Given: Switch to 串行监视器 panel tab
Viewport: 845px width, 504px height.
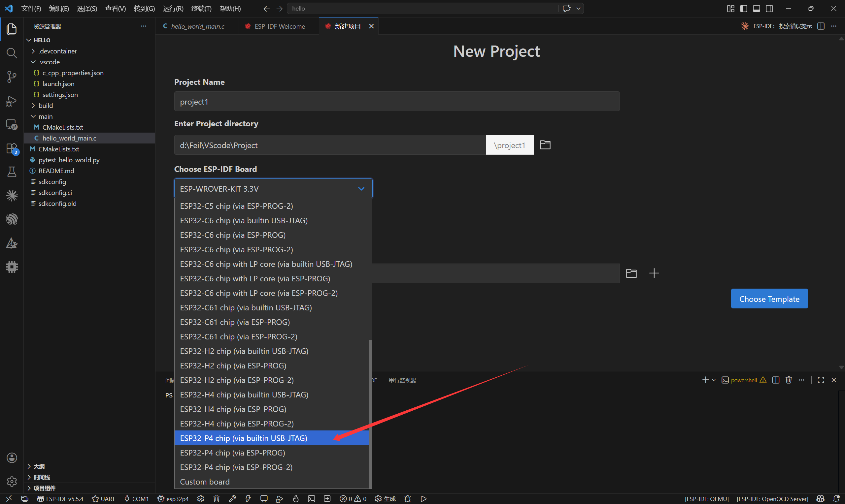Looking at the screenshot, I should coord(402,380).
